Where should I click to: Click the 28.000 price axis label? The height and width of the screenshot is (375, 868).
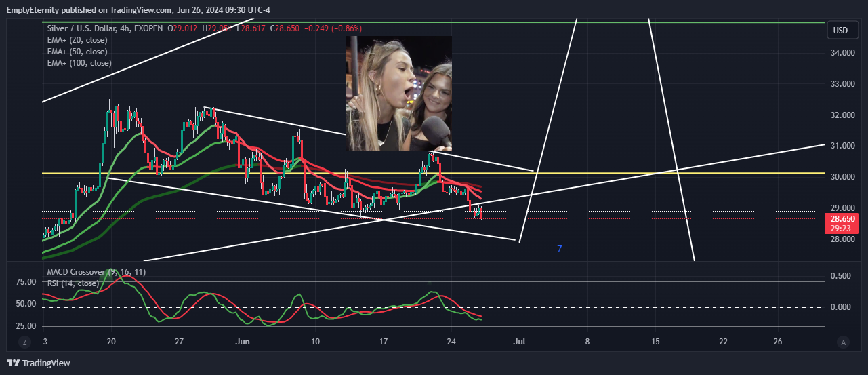click(843, 239)
